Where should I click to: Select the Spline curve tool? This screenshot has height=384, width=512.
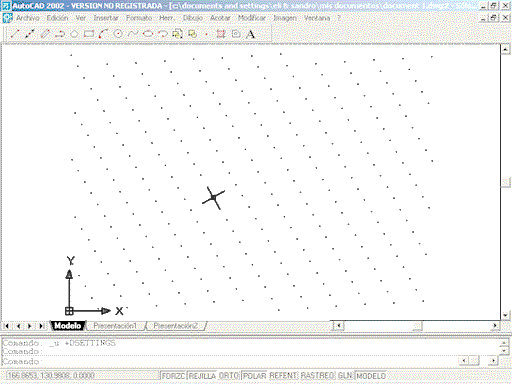click(x=133, y=34)
